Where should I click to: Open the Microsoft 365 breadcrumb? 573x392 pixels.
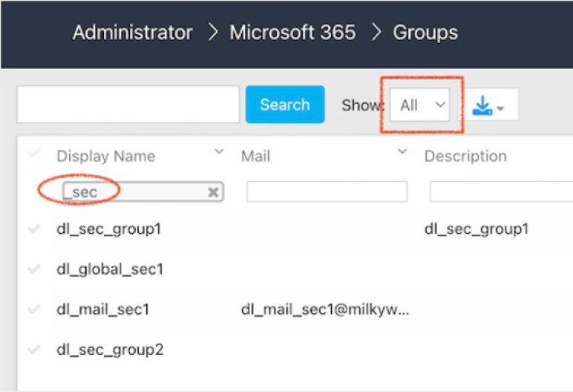292,33
